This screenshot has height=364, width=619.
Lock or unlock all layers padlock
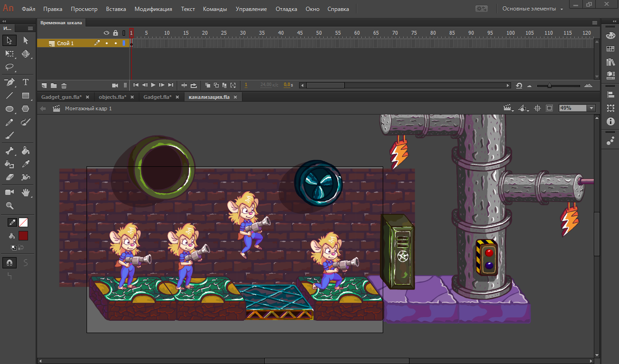point(116,33)
